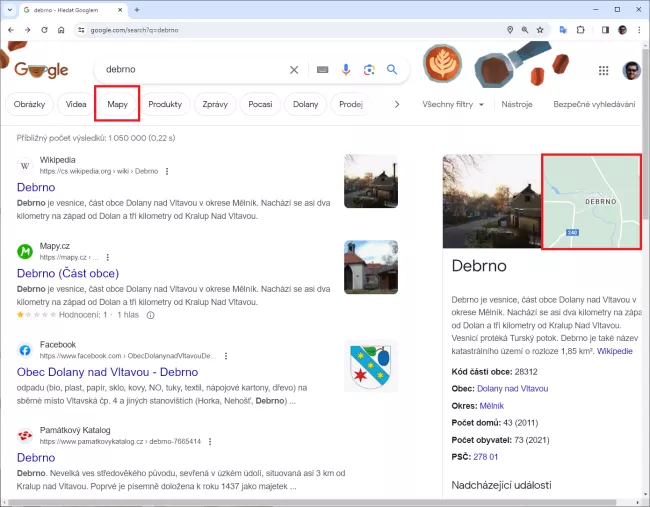Filter results by Videa
This screenshot has height=507, width=650.
coord(76,104)
